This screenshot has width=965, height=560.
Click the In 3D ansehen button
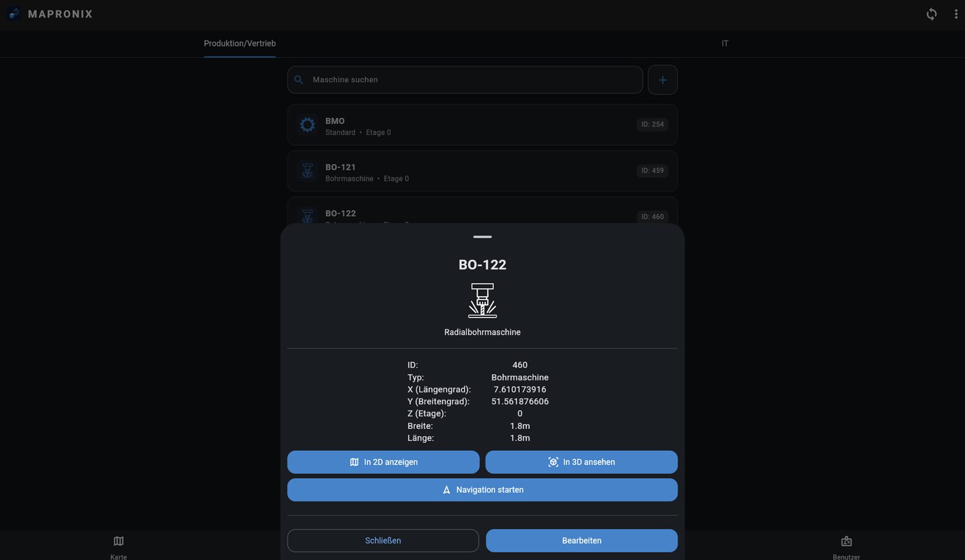(x=581, y=462)
